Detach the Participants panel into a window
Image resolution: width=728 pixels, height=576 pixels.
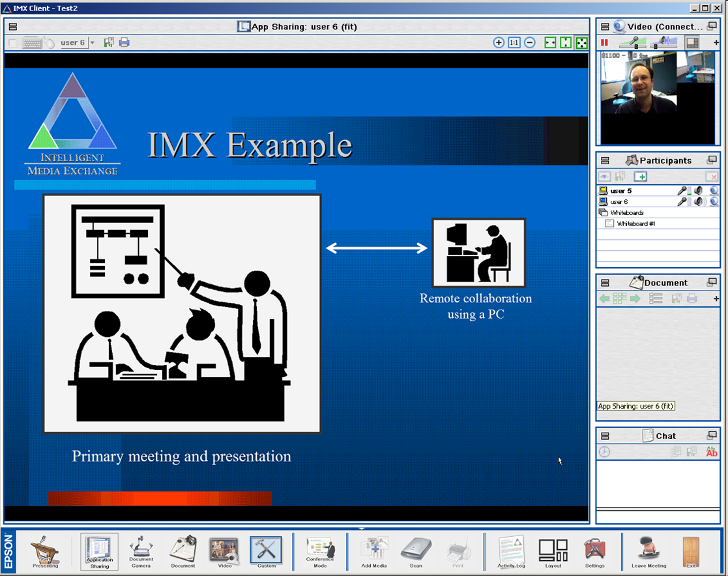(x=712, y=160)
